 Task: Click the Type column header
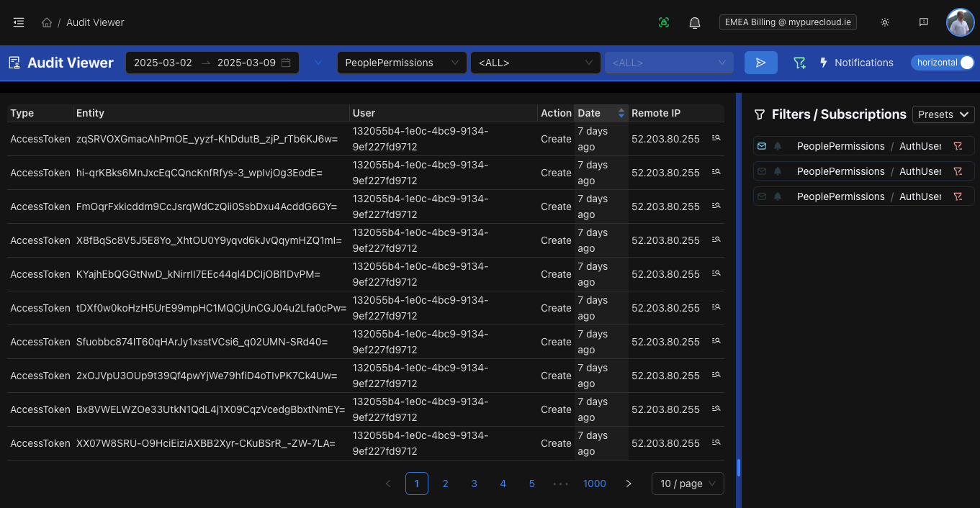(x=40, y=113)
